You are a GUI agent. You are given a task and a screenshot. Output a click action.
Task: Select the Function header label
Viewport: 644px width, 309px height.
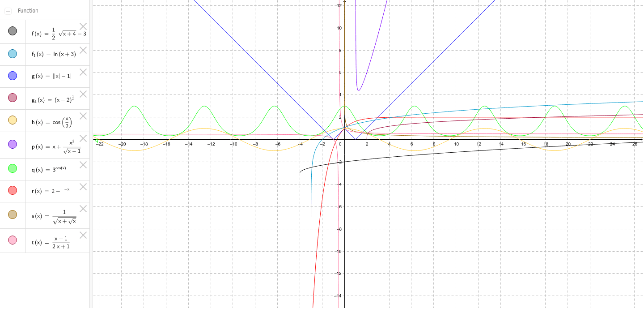pyautogui.click(x=28, y=11)
